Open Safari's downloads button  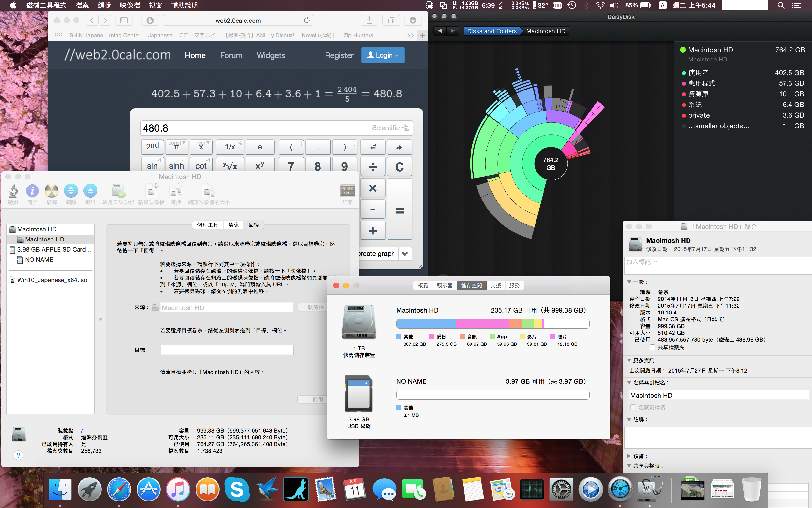[413, 21]
